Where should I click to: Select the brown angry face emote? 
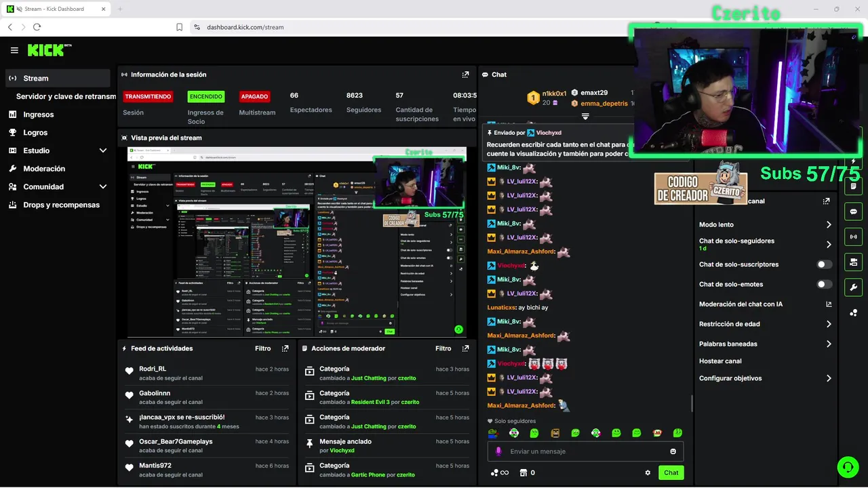point(555,433)
